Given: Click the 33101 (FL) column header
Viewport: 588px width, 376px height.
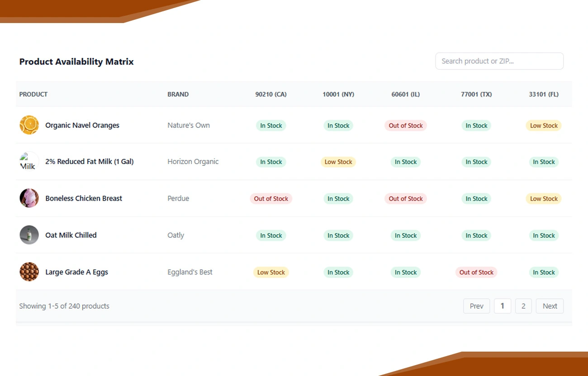Looking at the screenshot, I should 543,94.
